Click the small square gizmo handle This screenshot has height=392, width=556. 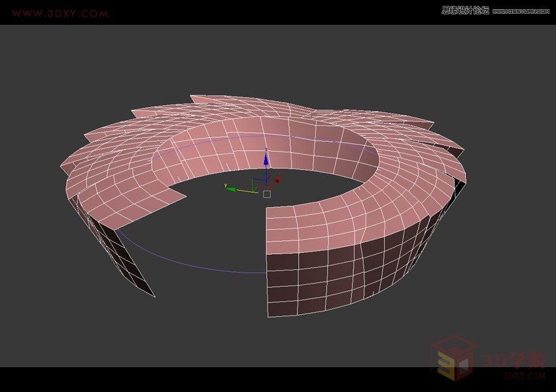coord(267,194)
